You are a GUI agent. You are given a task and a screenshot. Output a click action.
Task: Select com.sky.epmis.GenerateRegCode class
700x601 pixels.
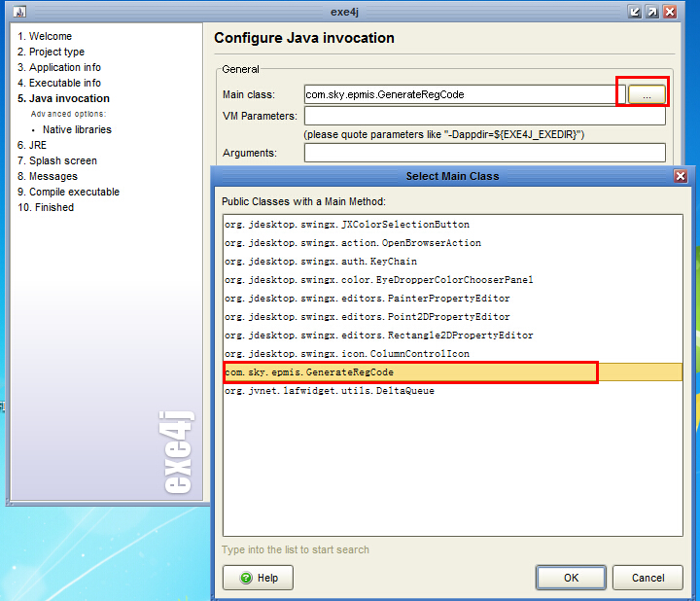[x=309, y=372]
